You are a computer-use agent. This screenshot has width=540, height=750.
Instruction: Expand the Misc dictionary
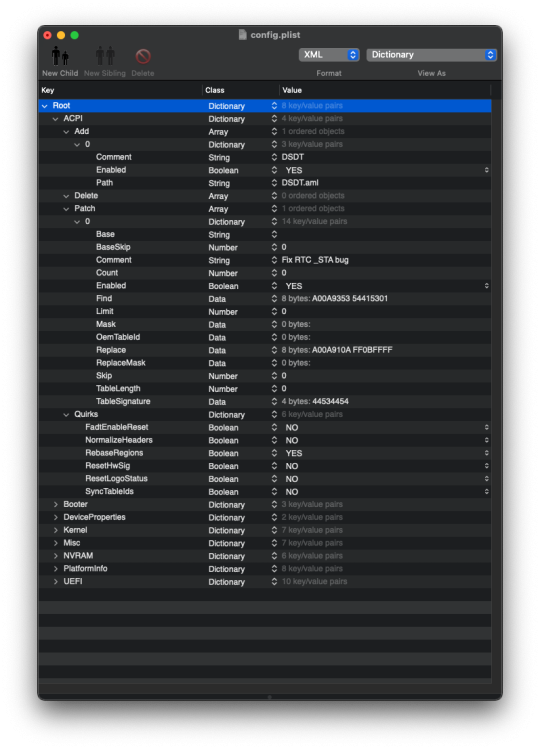coord(55,543)
